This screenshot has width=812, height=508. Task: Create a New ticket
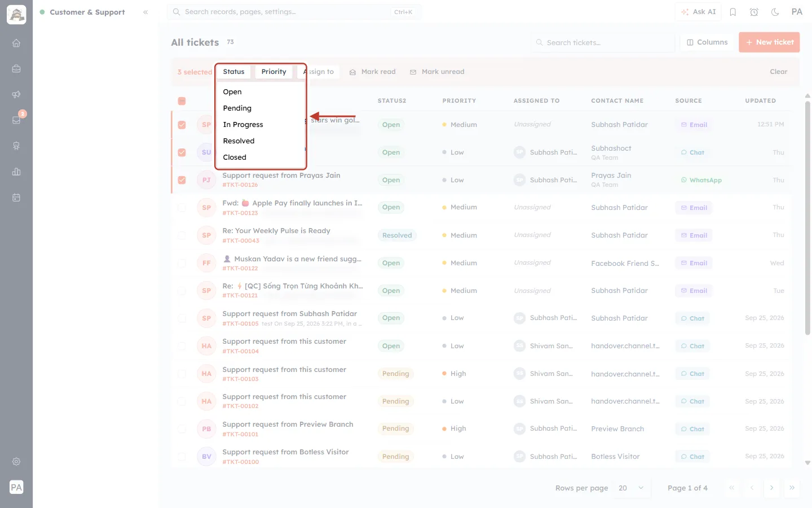(x=769, y=42)
